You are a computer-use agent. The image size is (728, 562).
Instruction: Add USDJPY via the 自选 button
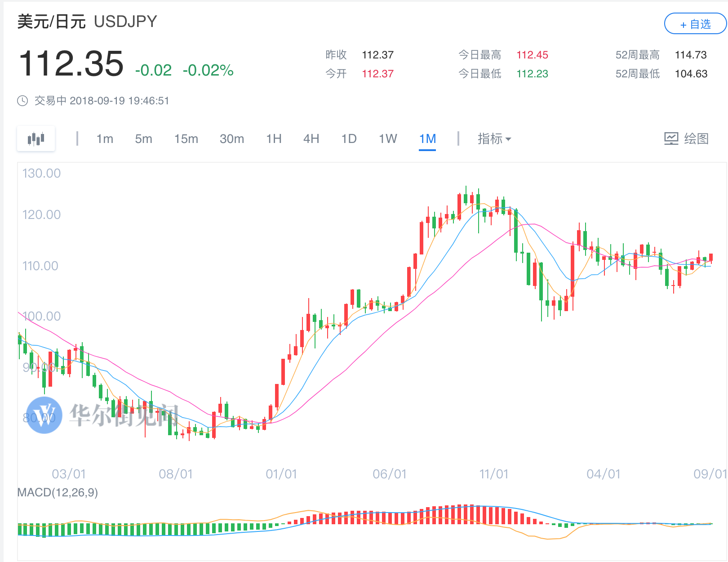click(695, 24)
